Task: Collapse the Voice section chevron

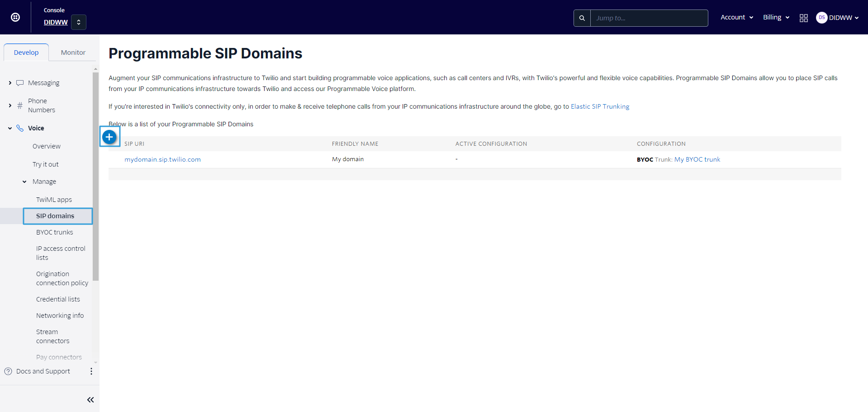Action: click(x=10, y=128)
